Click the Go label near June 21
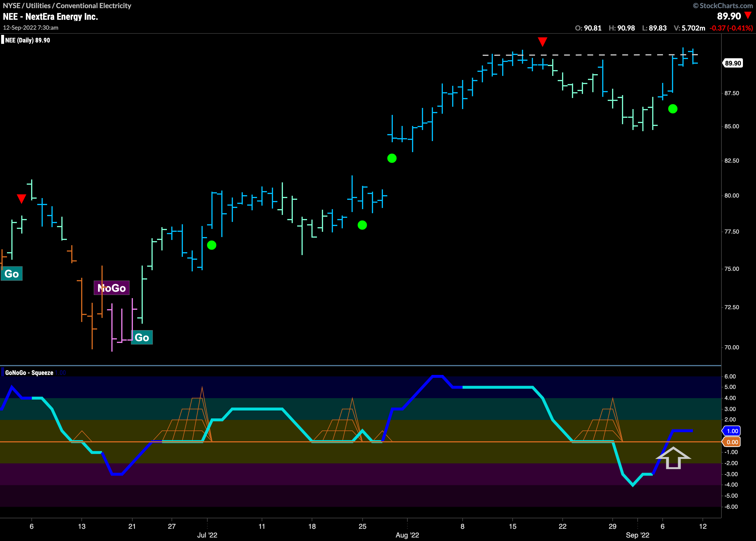Viewport: 756px width, 541px height. point(142,337)
